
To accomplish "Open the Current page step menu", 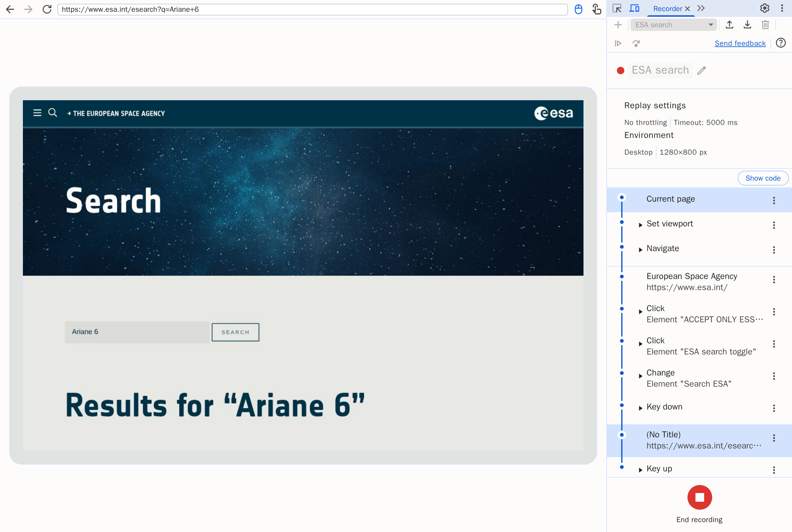I will [x=774, y=200].
